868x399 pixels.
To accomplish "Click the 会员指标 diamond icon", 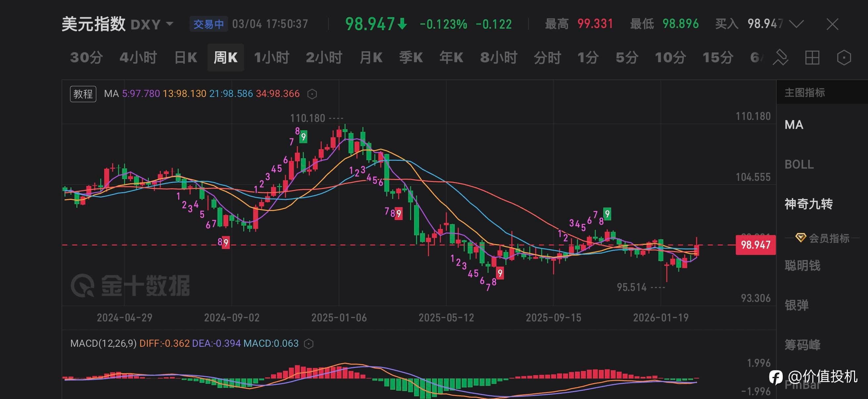I will click(x=800, y=238).
